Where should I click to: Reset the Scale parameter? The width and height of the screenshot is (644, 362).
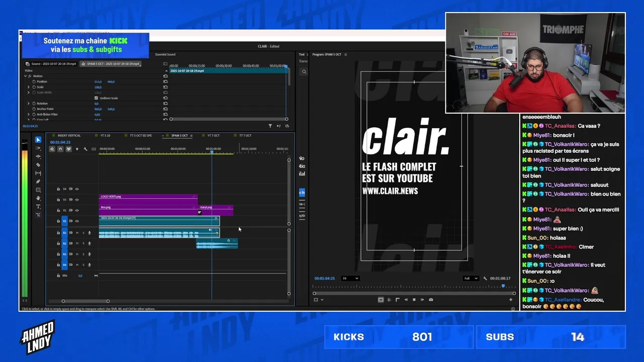point(166,87)
